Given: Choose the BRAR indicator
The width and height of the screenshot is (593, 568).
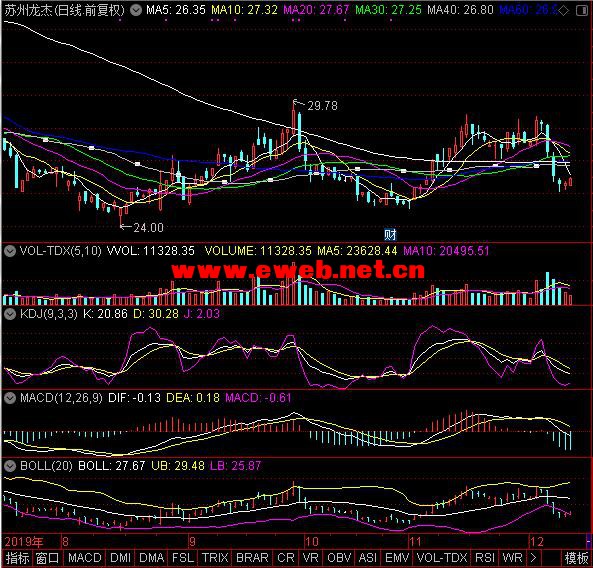Looking at the screenshot, I should point(252,558).
